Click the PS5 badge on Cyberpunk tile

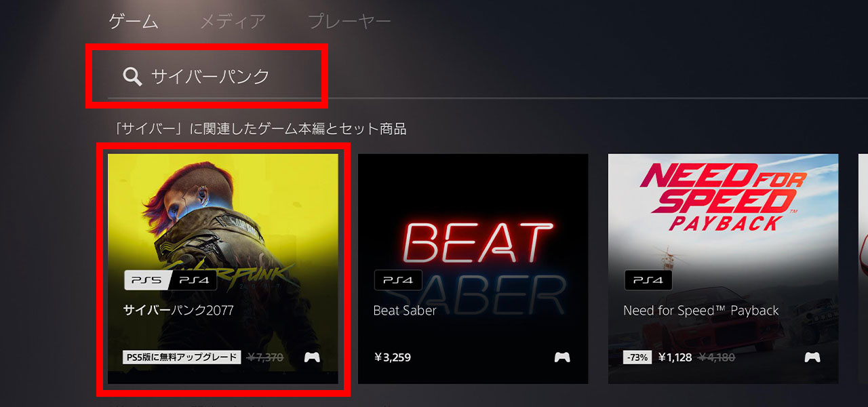point(146,280)
